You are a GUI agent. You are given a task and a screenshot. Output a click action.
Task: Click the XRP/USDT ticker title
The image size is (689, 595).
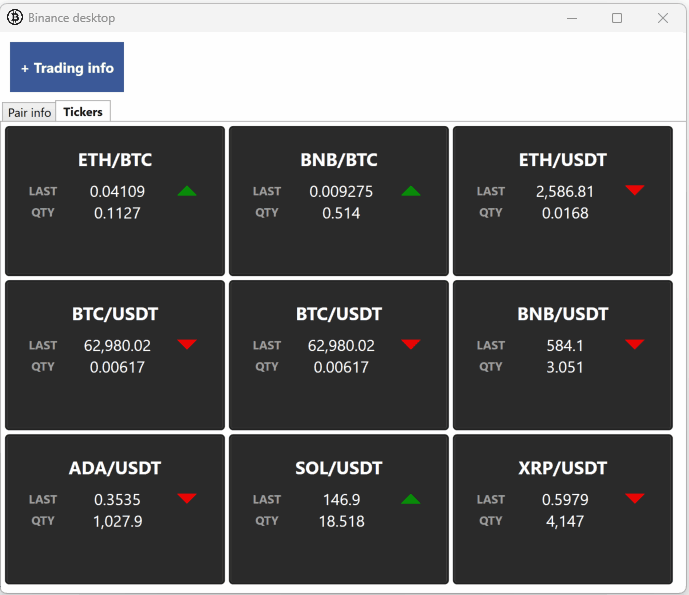click(563, 468)
